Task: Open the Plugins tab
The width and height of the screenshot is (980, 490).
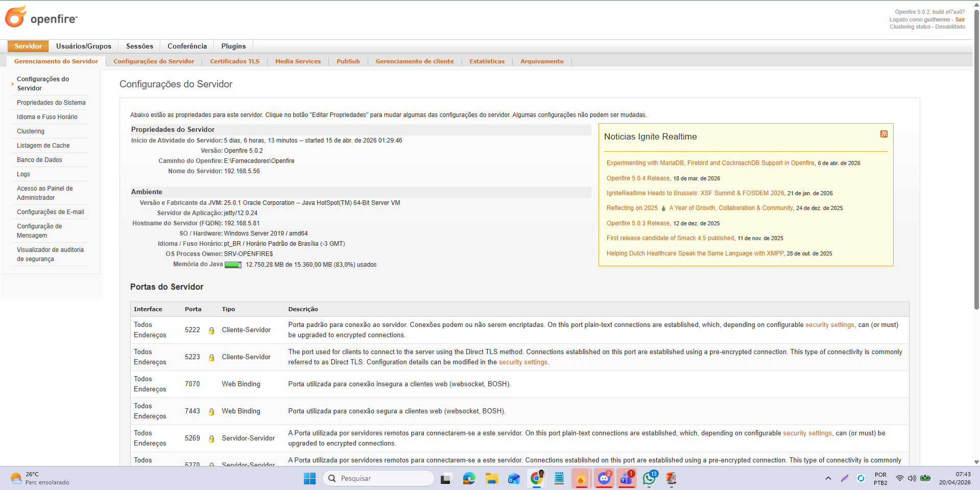Action: point(233,46)
